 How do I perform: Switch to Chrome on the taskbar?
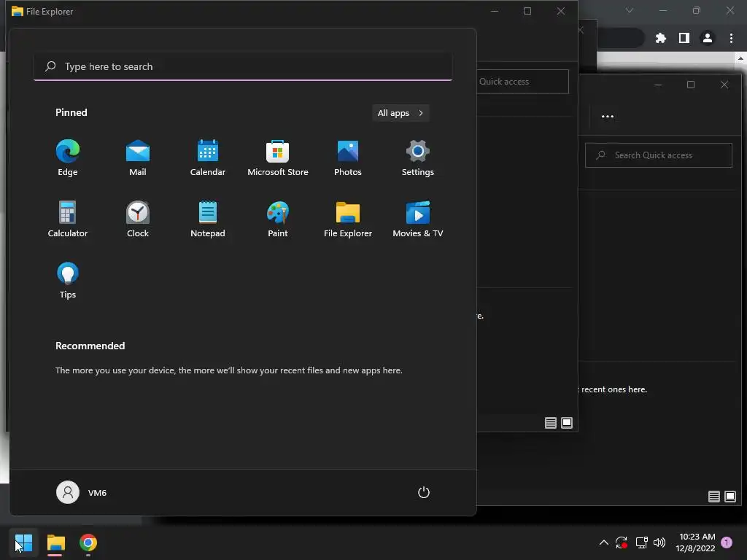88,542
